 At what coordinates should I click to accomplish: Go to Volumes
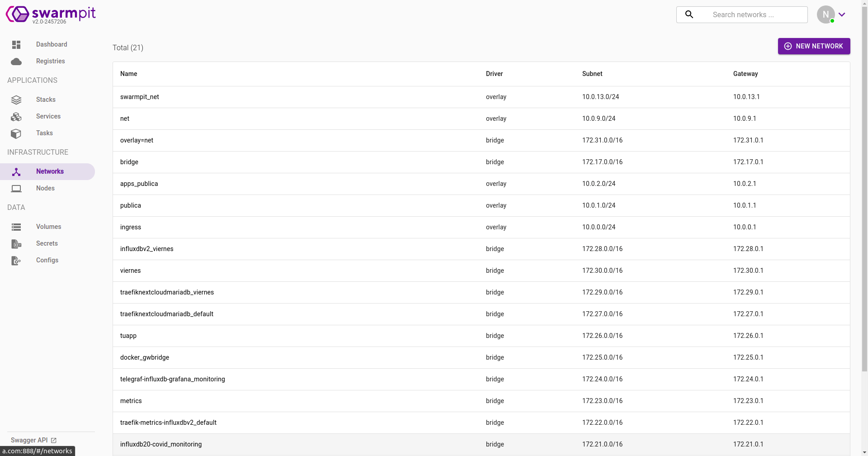pos(47,227)
